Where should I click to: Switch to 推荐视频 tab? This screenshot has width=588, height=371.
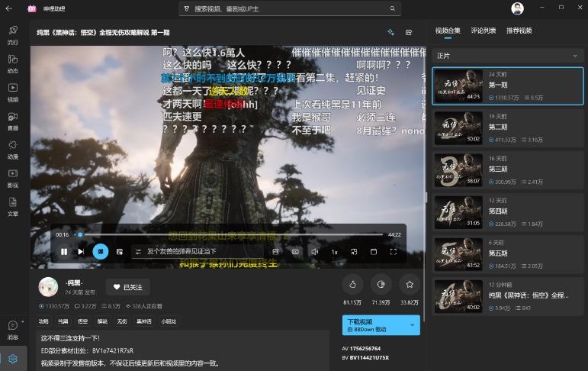(519, 31)
